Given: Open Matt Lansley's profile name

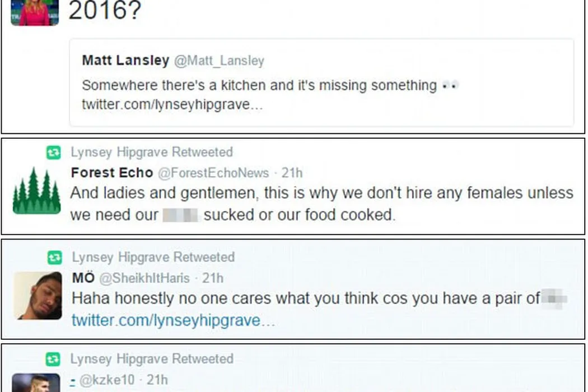Looking at the screenshot, I should [125, 60].
